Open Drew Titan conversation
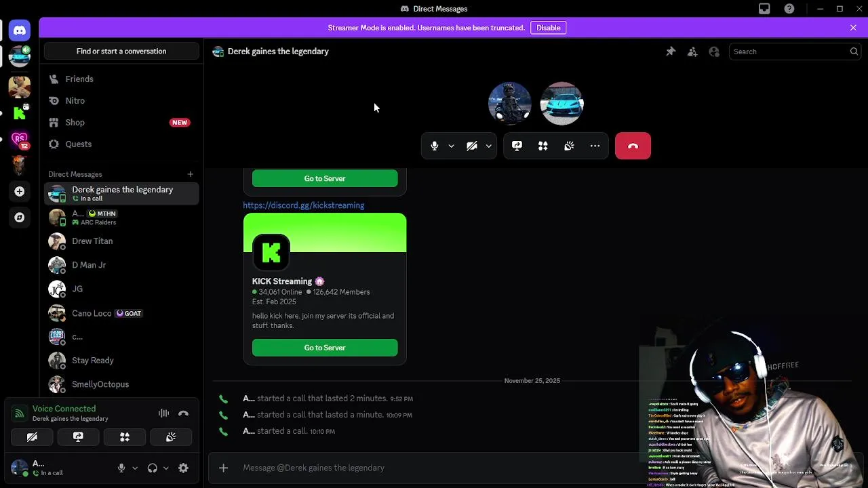This screenshot has height=488, width=868. (x=121, y=241)
